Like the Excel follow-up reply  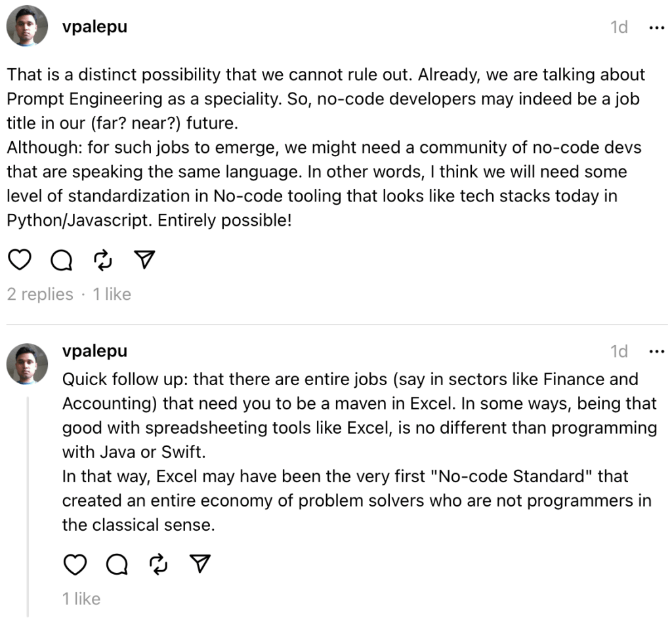tap(75, 564)
